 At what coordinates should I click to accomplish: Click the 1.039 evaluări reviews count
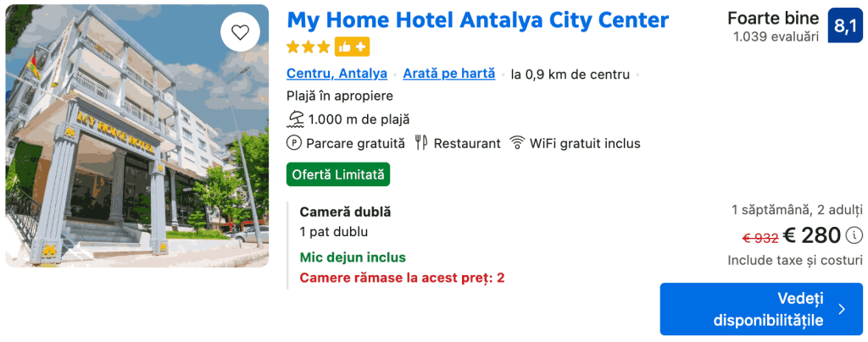(776, 37)
